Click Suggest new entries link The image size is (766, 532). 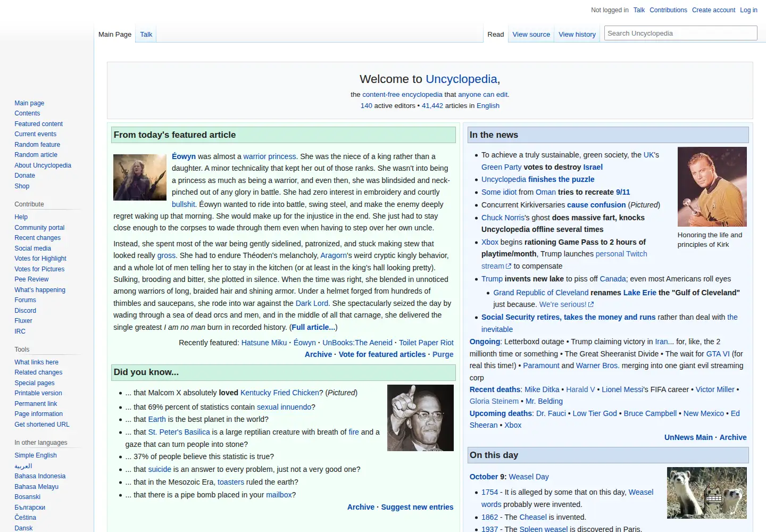coord(417,507)
